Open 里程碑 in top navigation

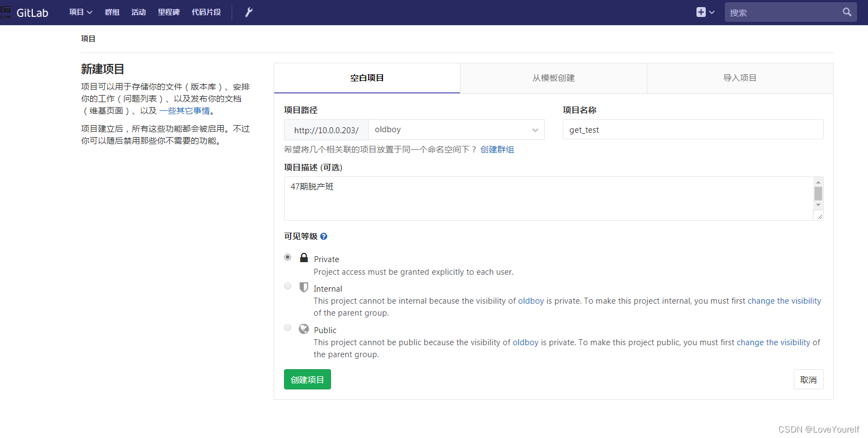[x=169, y=12]
